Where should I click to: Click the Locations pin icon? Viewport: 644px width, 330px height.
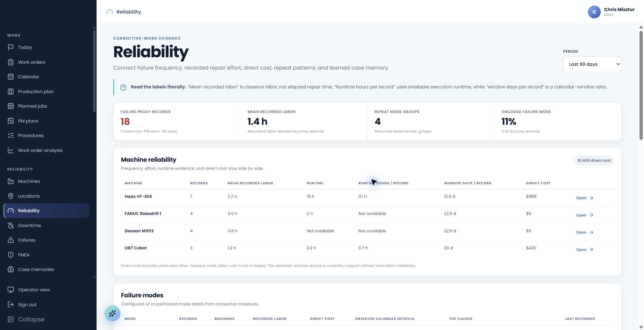click(11, 196)
